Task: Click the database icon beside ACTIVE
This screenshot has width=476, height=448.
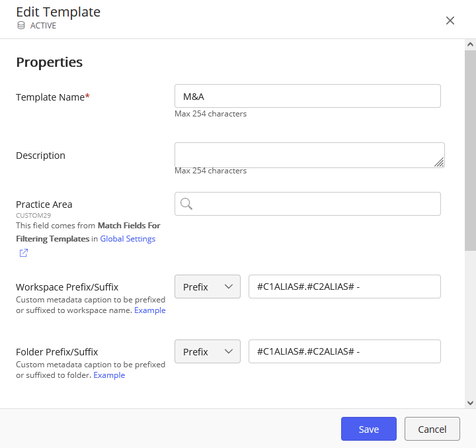Action: click(x=21, y=26)
